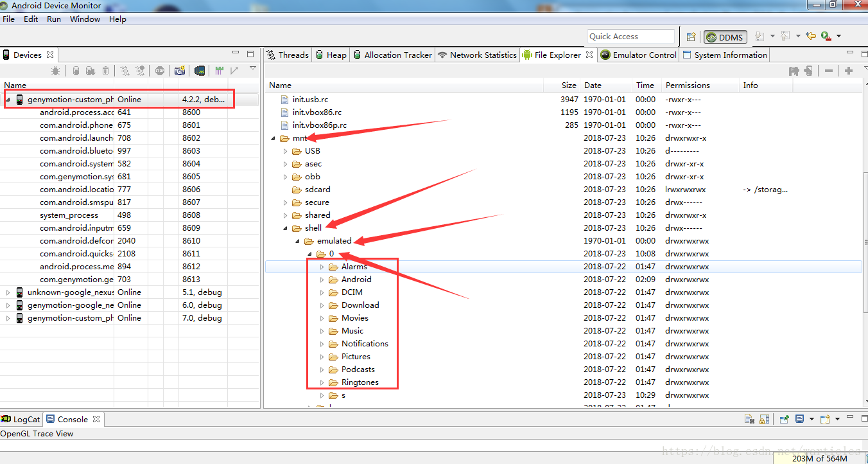Toggle the Pin Console icon
Screen dimensions: 868x464
pyautogui.click(x=784, y=419)
